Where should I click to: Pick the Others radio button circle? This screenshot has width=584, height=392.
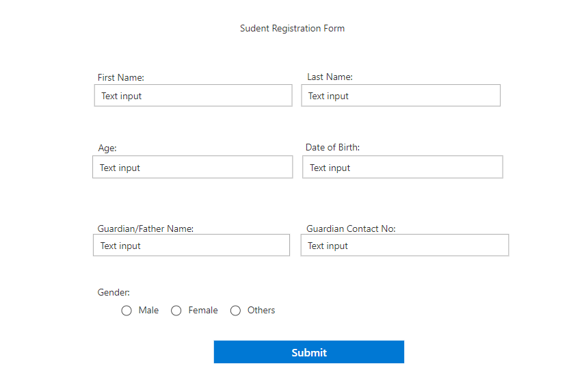[x=236, y=311]
